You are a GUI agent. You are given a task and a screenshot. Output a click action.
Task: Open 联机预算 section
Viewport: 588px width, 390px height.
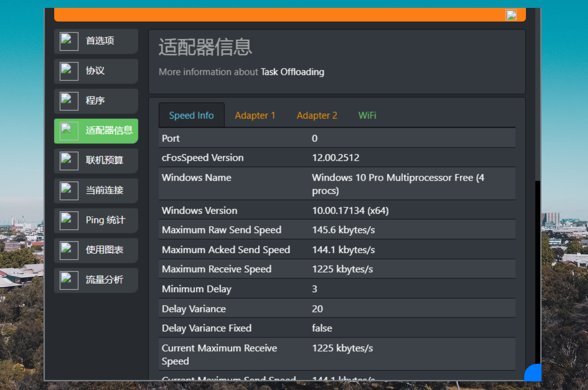(x=96, y=161)
